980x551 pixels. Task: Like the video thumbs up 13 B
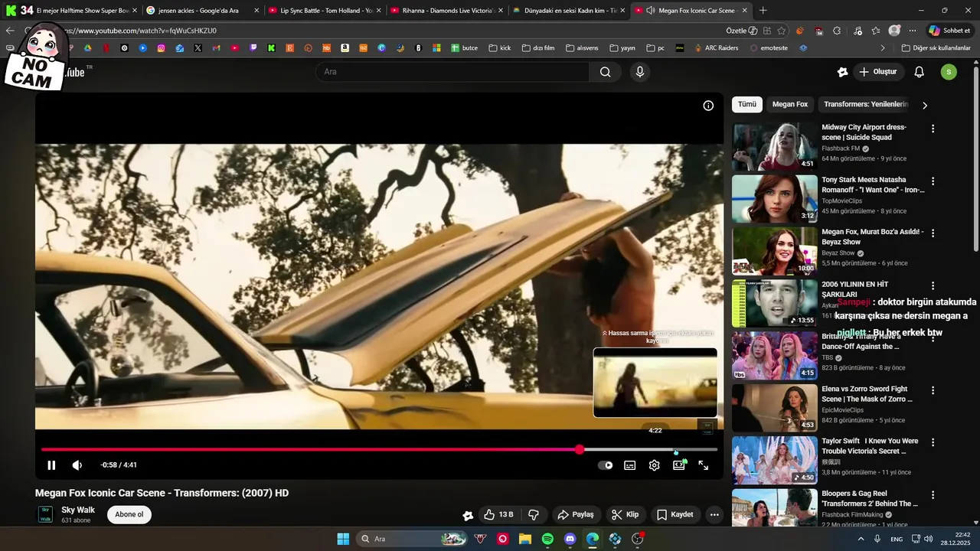(x=498, y=514)
